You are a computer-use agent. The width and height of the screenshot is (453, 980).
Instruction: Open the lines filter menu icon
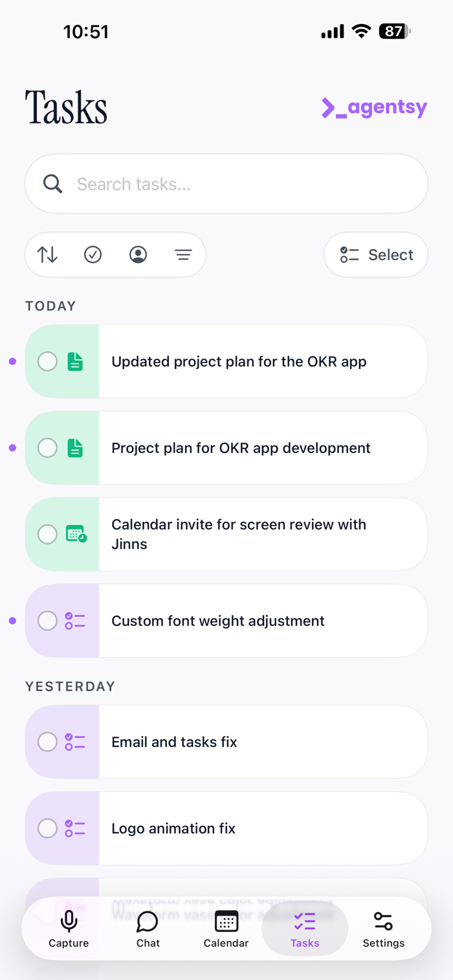point(183,255)
